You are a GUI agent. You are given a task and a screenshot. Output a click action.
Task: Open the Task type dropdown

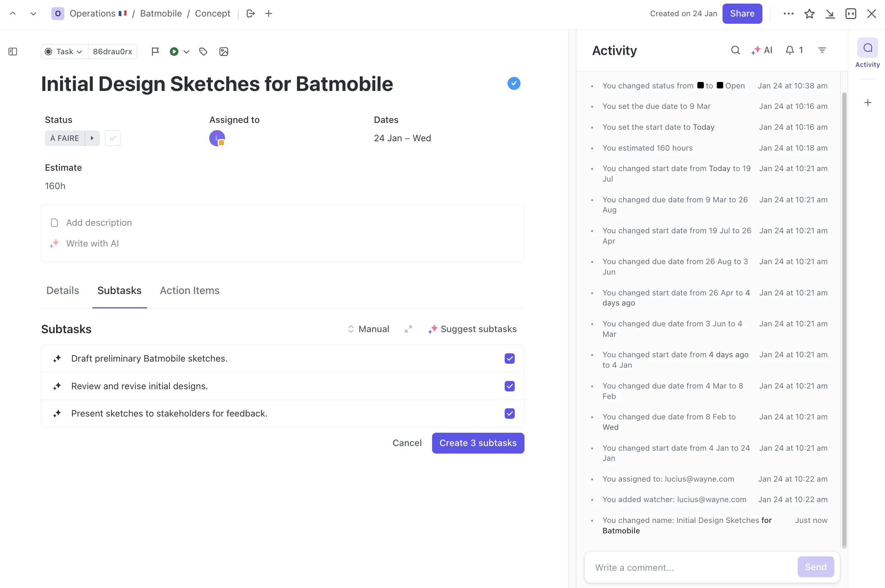(64, 51)
